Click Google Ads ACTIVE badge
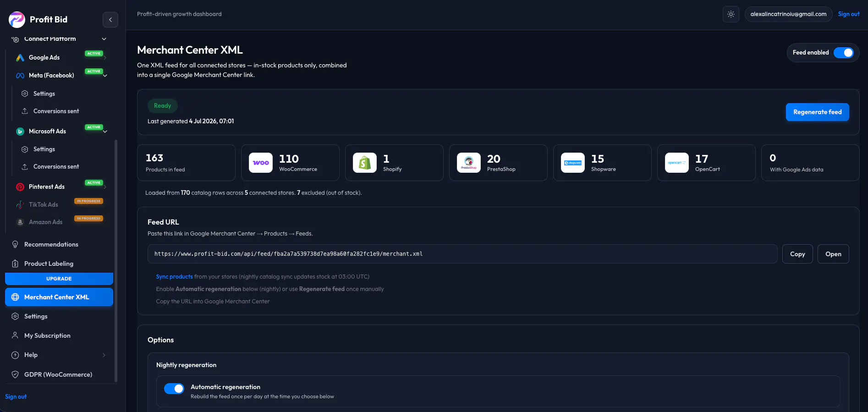 [94, 54]
